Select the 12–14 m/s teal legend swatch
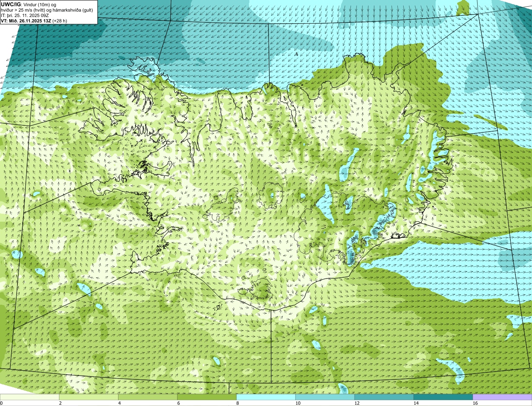The height and width of the screenshot is (406, 532). tap(384, 397)
